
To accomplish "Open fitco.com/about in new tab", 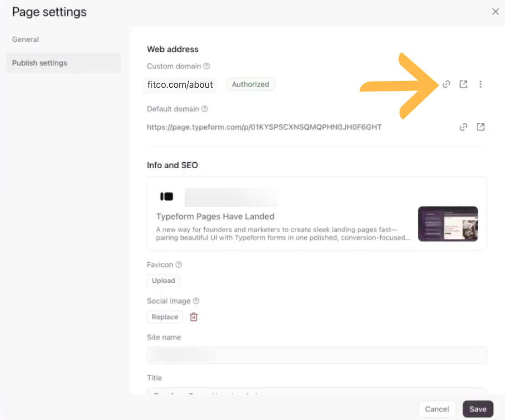I will coord(464,85).
